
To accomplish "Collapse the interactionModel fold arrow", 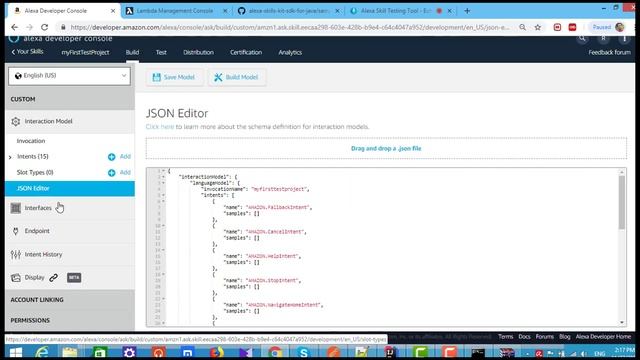I will click(x=164, y=177).
